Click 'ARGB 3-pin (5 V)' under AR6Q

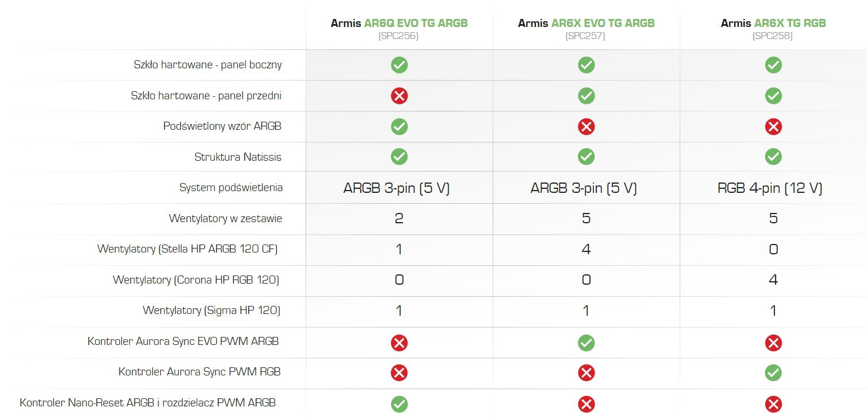tap(396, 188)
